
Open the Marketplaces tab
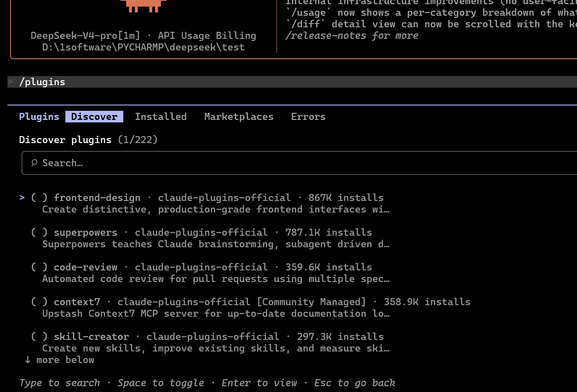click(239, 117)
